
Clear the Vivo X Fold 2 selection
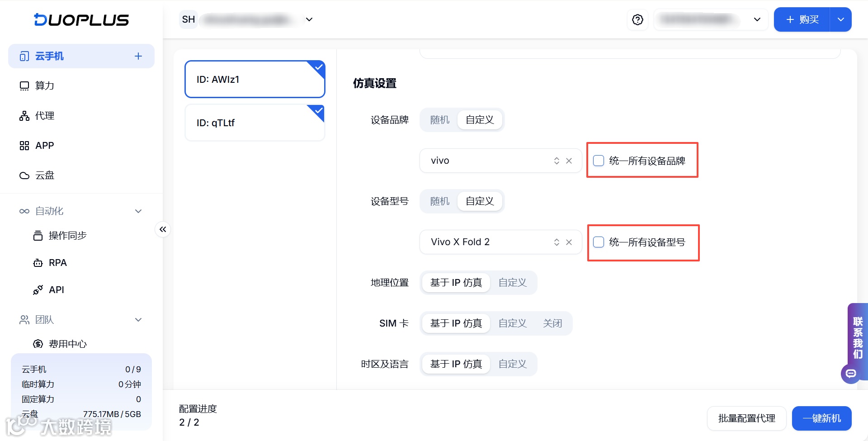[x=569, y=242]
